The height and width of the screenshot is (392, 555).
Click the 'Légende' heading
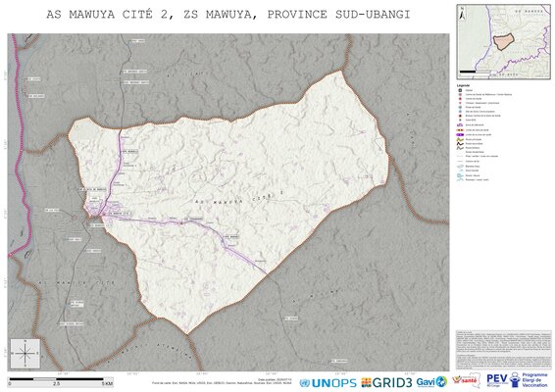[x=464, y=85]
